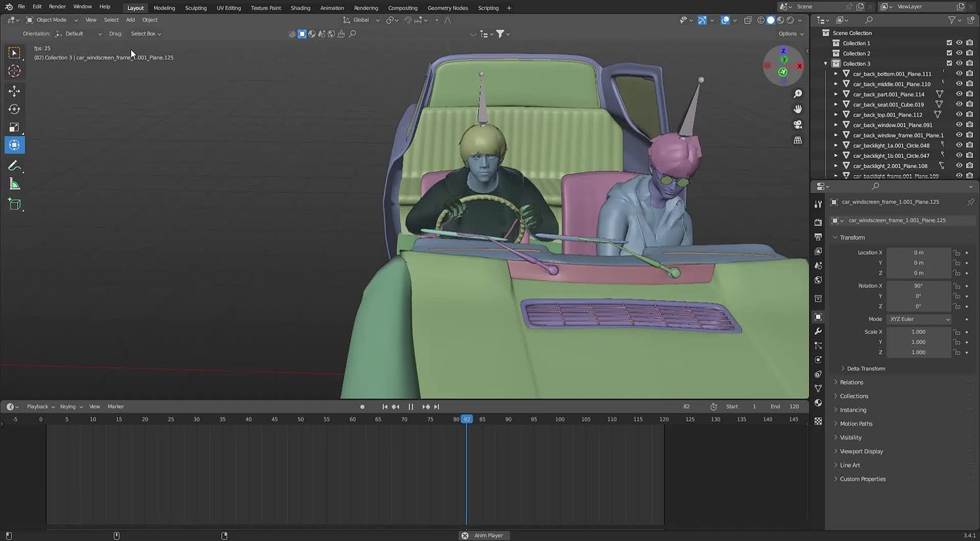Activate the Scale tool

click(14, 127)
